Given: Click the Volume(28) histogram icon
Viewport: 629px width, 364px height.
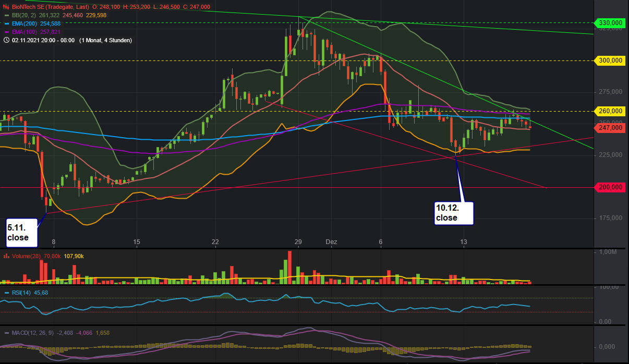Looking at the screenshot, I should point(6,256).
